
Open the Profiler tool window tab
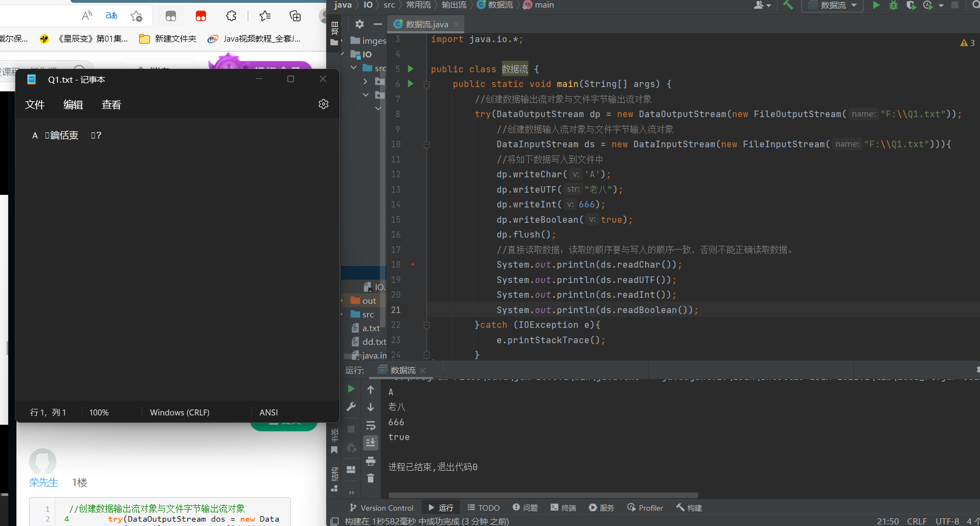pyautogui.click(x=645, y=508)
